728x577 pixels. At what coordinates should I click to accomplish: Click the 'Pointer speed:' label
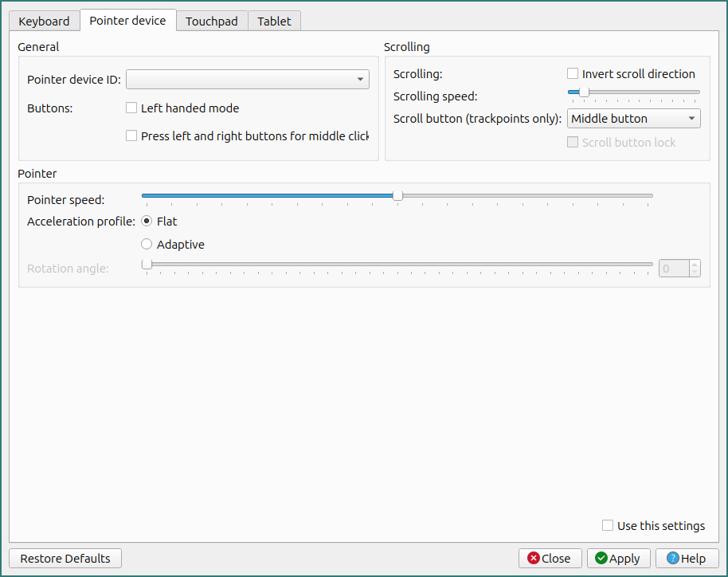66,200
